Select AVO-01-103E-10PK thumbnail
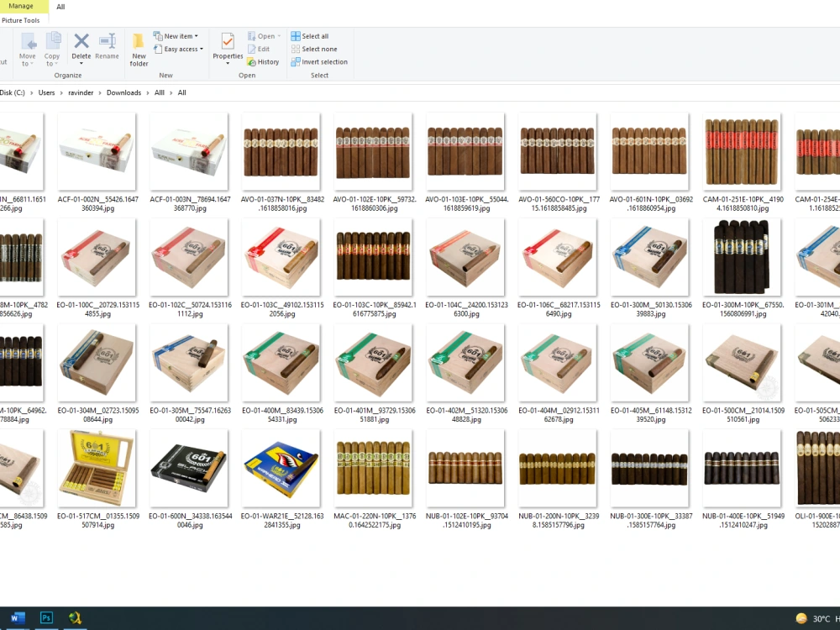The image size is (840, 630). pos(465,150)
